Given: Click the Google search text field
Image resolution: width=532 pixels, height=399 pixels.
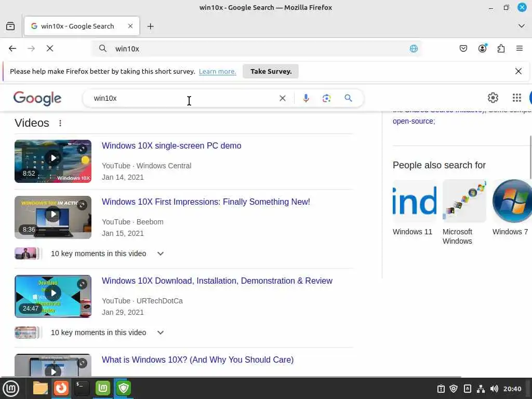Looking at the screenshot, I should (x=183, y=98).
